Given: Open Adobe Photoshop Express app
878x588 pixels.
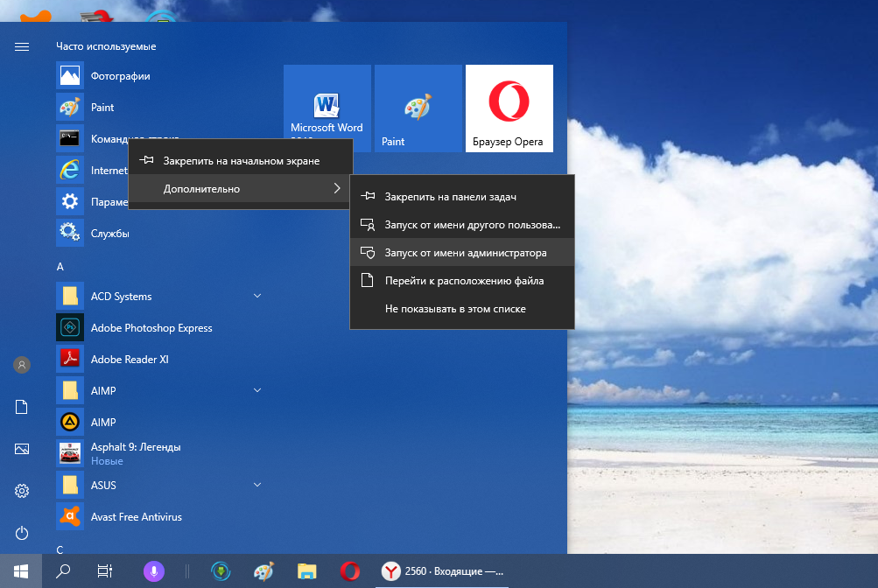Looking at the screenshot, I should tap(151, 328).
